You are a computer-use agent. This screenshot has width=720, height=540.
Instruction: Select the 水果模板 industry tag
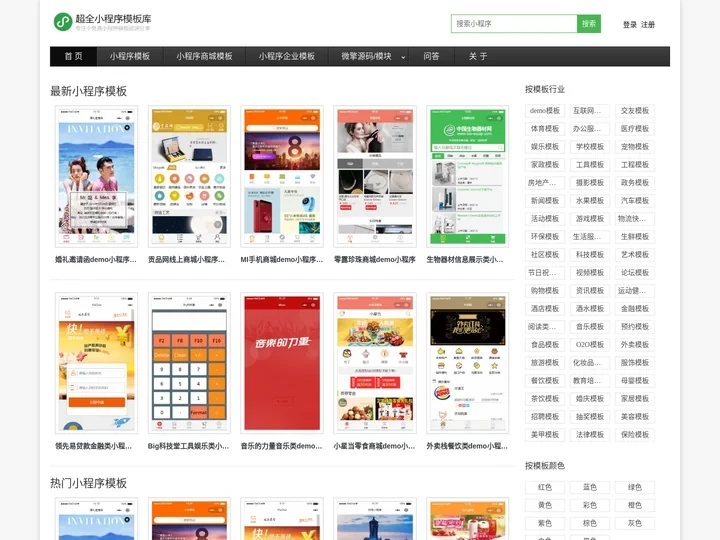click(590, 201)
